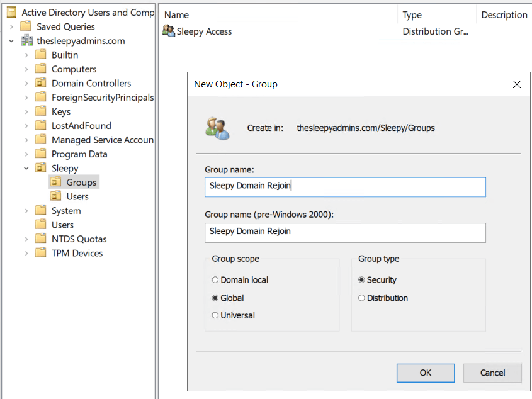Screen dimensions: 532x399
Task: Click the Active Directory Users and Computers root icon
Action: coord(11,12)
